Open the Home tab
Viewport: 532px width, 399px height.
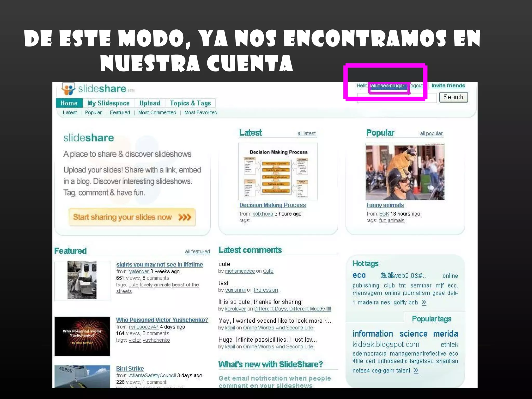tap(69, 103)
